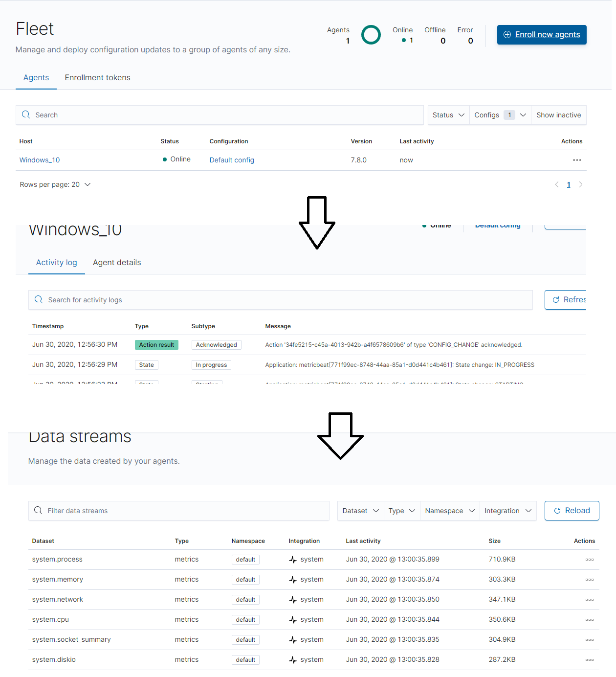The image size is (616, 677).
Task: Toggle Show inactive agents
Action: (559, 115)
